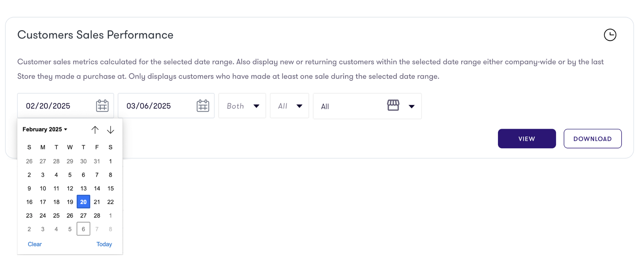Select February 9 in the calendar
This screenshot has width=644, height=264.
click(29, 189)
